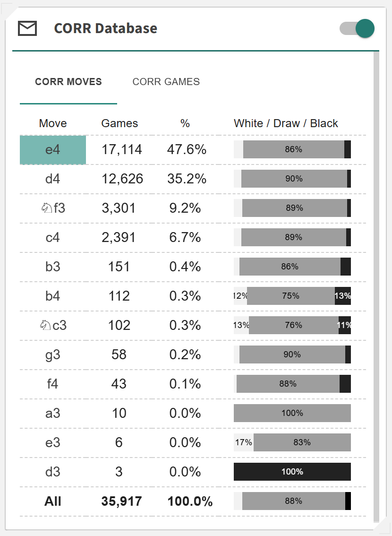
Task: Choose the d4 opening move
Action: pyautogui.click(x=53, y=179)
